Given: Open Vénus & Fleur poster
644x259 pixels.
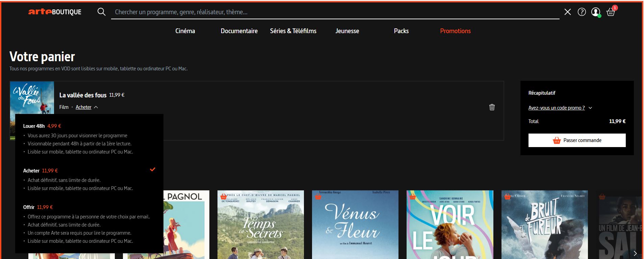Looking at the screenshot, I should [355, 225].
